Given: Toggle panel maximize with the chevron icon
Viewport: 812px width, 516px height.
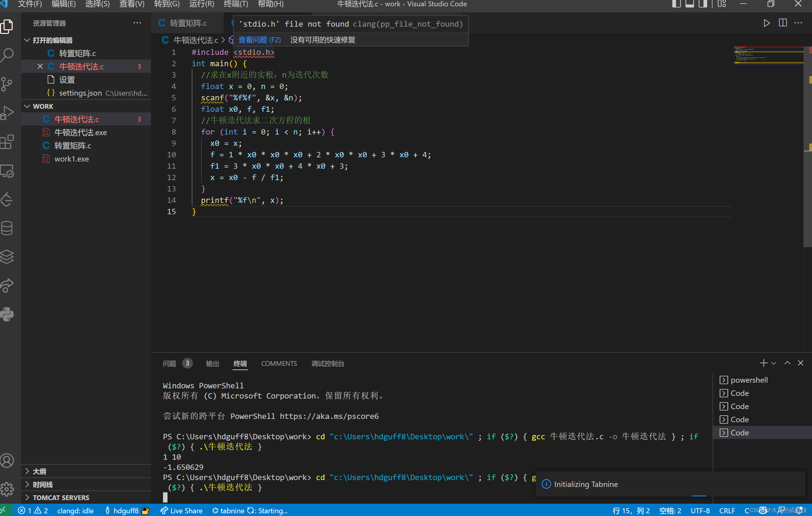Looking at the screenshot, I should [x=787, y=363].
